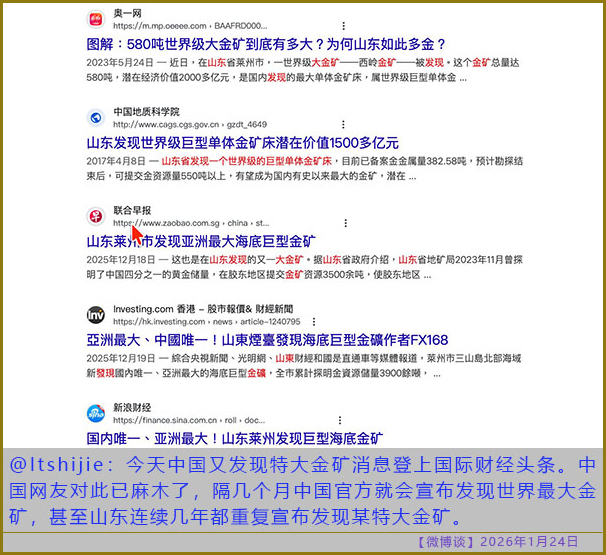Viewport: 606px width, 555px height.
Task: Open 国内唯一、亚洲最大 山东莱州 link
Action: [x=235, y=439]
